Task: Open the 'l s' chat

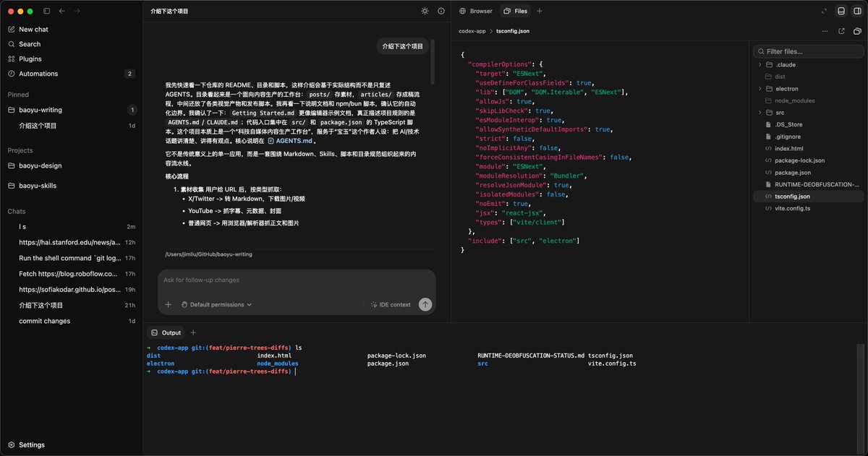Action: 71,227
